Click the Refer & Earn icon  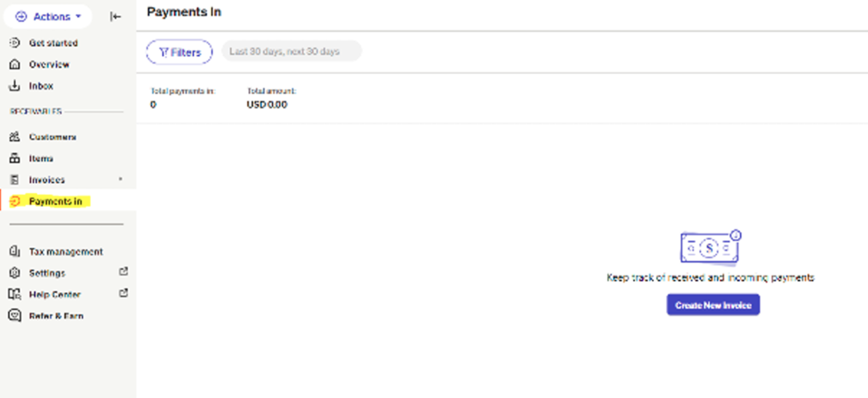(x=14, y=316)
